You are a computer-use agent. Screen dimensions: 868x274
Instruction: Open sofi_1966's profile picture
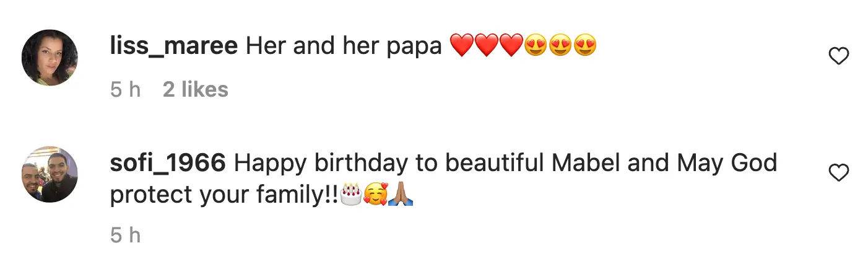(50, 174)
